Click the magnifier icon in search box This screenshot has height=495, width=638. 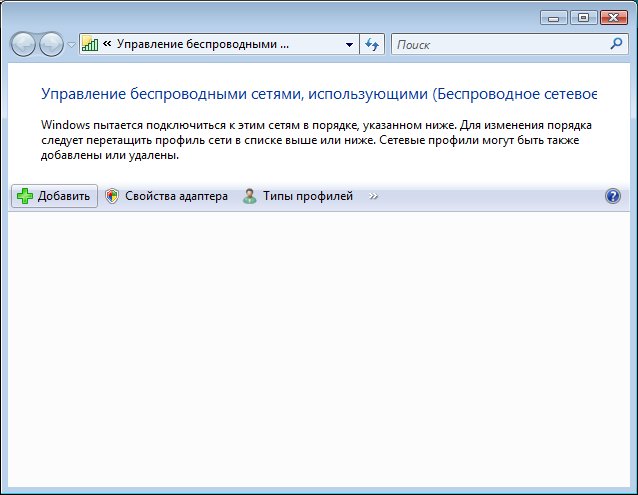click(x=616, y=44)
